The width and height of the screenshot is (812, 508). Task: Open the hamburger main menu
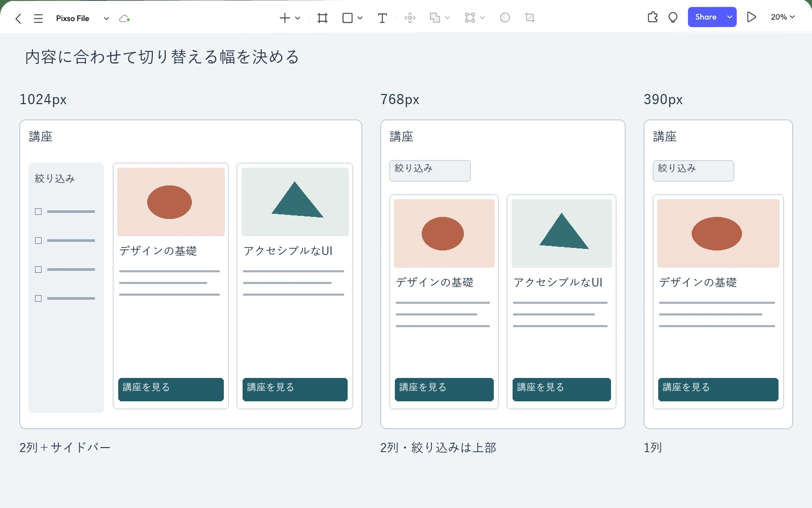coord(38,18)
